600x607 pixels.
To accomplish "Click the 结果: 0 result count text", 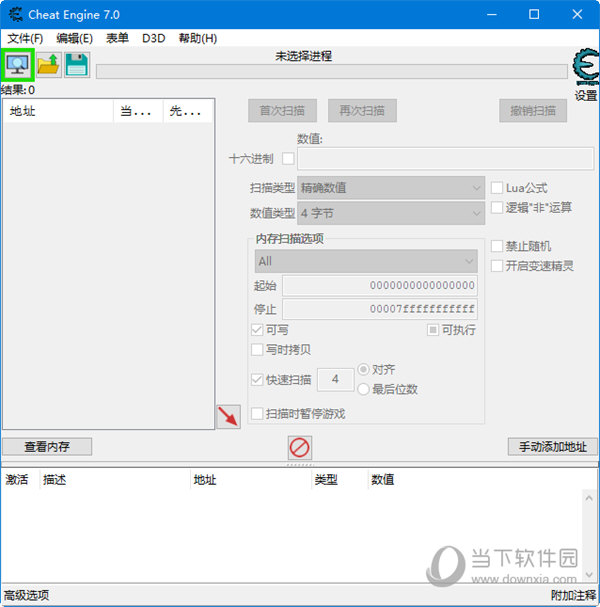I will click(x=18, y=90).
